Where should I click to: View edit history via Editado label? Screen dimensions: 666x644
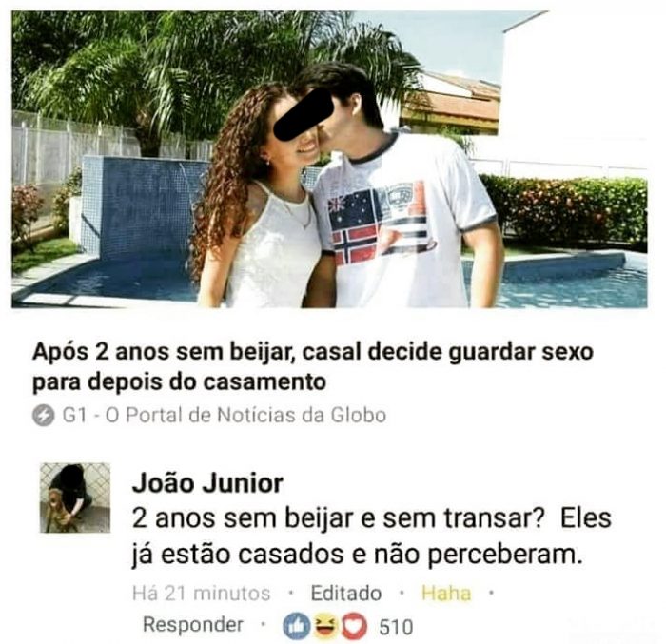(x=346, y=593)
